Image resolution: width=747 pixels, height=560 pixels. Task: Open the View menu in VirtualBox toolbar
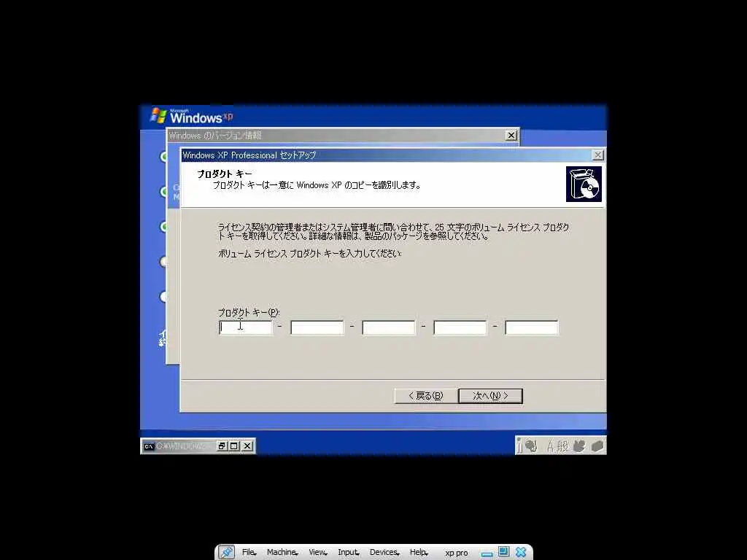point(318,553)
